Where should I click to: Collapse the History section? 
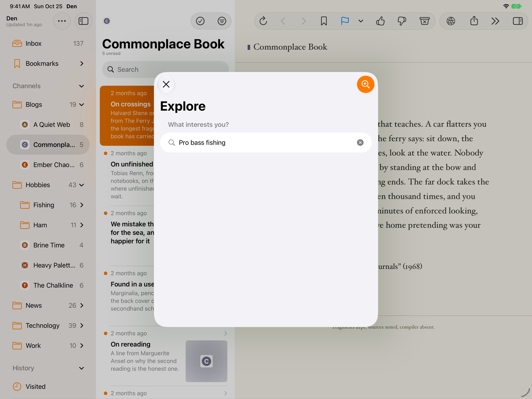tap(82, 368)
